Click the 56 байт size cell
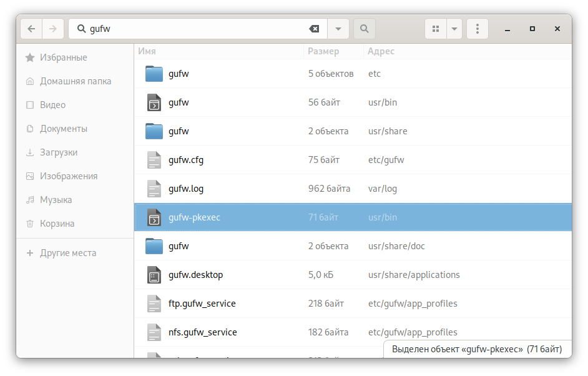Screen dimensions: 588x376 coord(324,102)
